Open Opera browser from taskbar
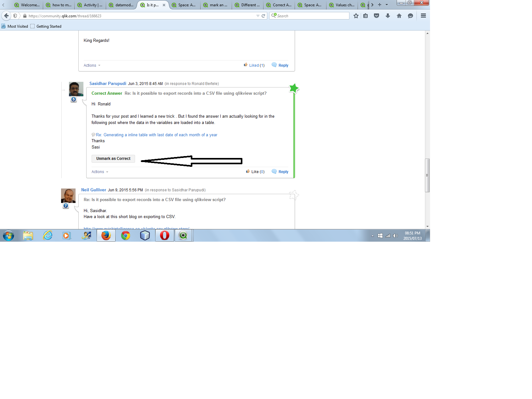The height and width of the screenshot is (399, 532). (165, 235)
